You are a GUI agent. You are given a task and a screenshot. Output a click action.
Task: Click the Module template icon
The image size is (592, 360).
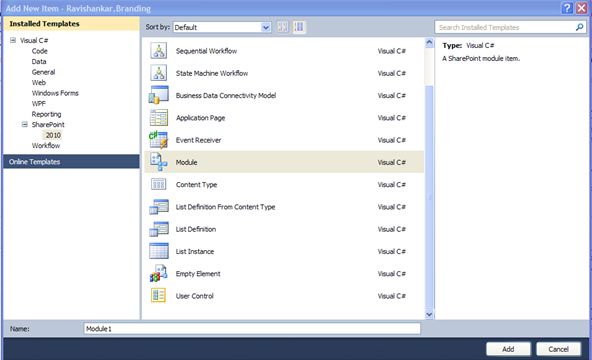(x=159, y=162)
